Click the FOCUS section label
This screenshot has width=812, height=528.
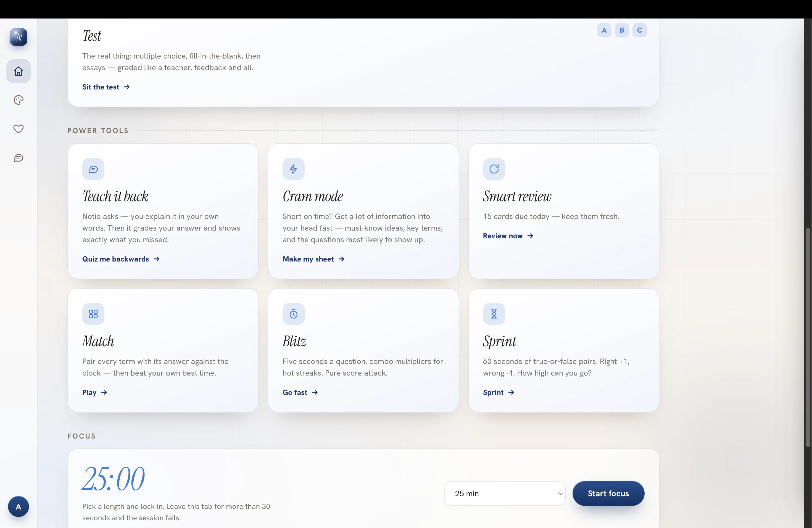click(x=81, y=436)
